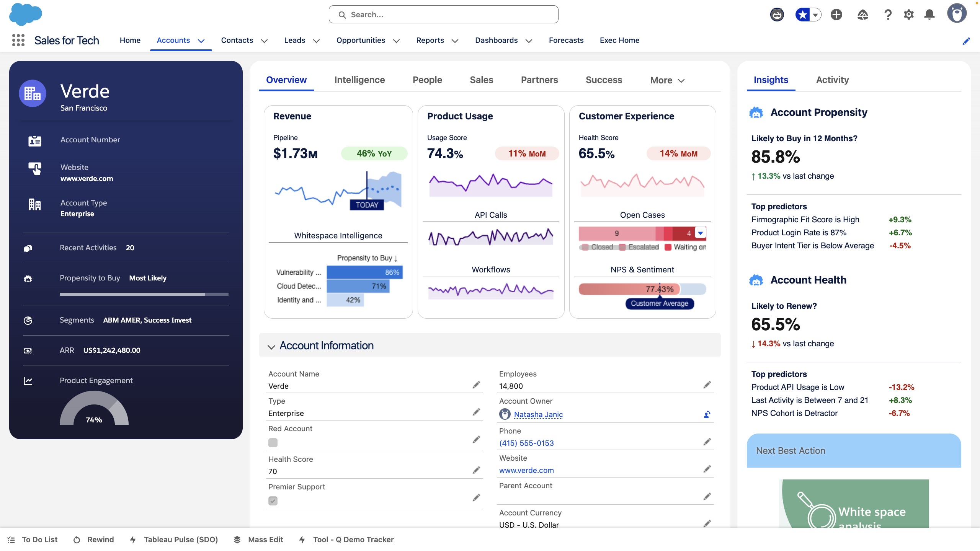The width and height of the screenshot is (980, 551).
Task: Open the More tab dropdown
Action: click(x=667, y=80)
